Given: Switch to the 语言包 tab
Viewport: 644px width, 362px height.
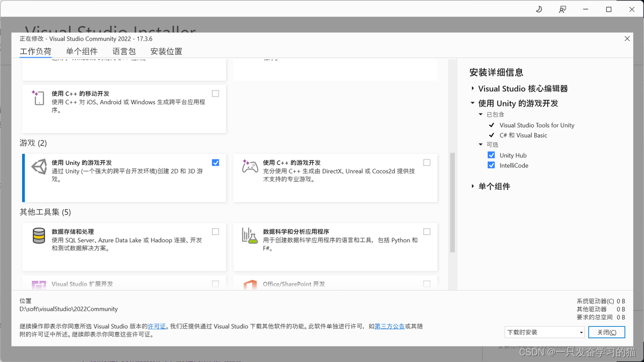Looking at the screenshot, I should (x=124, y=51).
